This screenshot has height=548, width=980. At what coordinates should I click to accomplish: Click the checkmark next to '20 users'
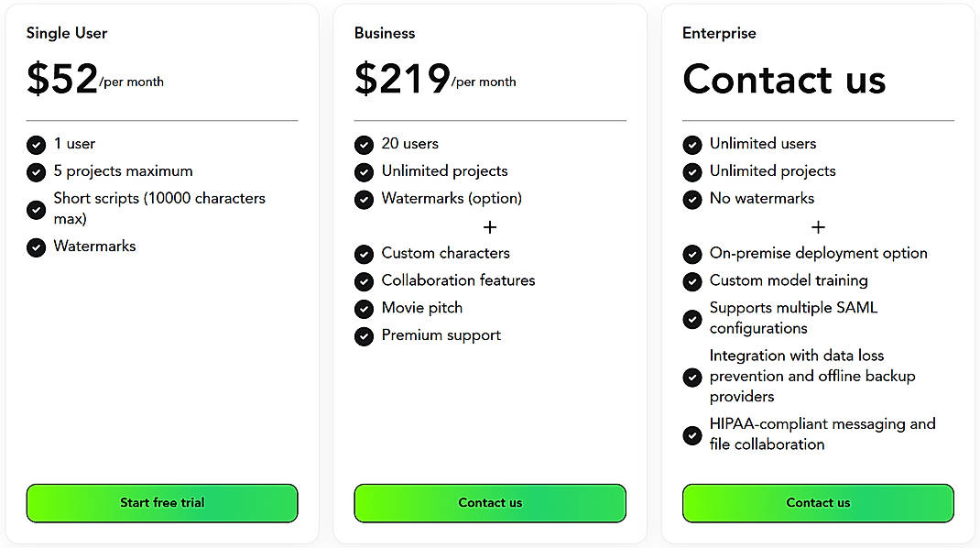(x=364, y=144)
